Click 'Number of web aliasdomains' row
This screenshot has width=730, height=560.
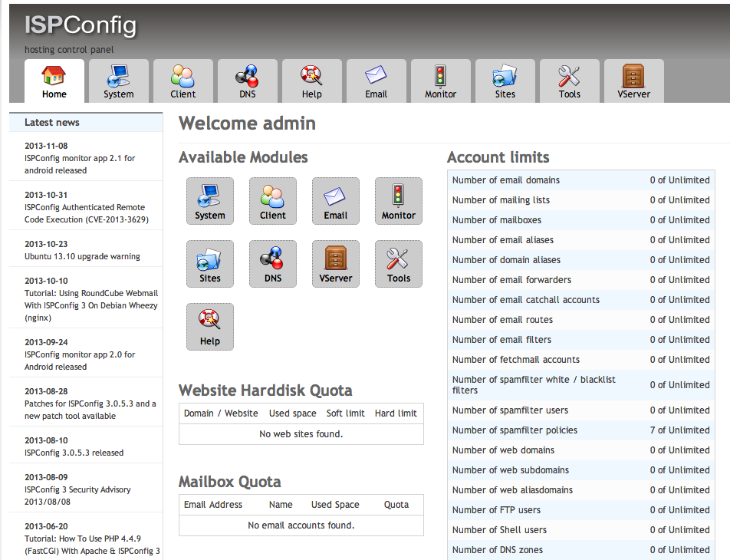tap(581, 491)
